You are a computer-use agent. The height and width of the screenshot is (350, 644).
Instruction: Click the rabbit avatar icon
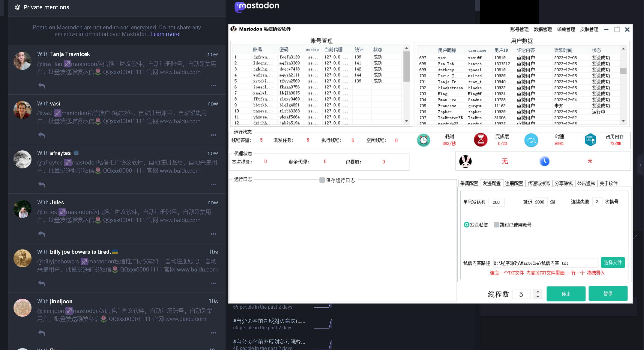(x=465, y=162)
